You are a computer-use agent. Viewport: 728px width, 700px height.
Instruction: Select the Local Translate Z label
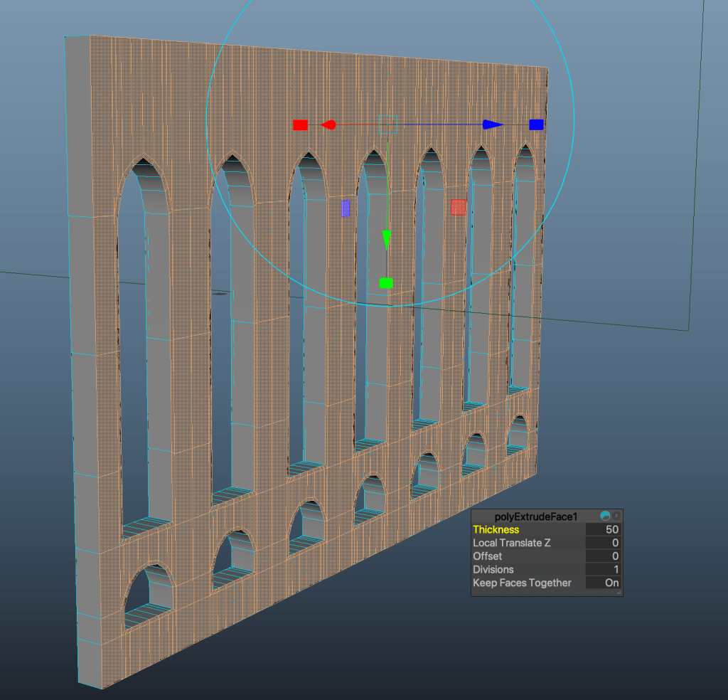(x=512, y=543)
